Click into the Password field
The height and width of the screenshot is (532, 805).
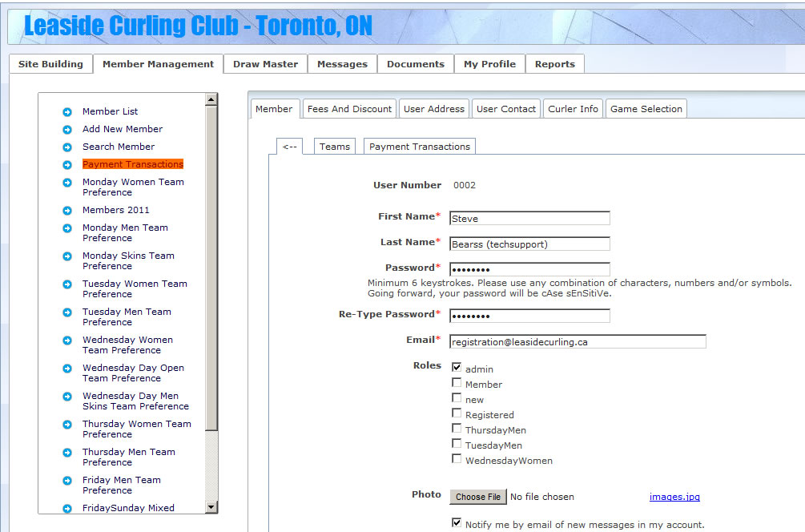(529, 269)
